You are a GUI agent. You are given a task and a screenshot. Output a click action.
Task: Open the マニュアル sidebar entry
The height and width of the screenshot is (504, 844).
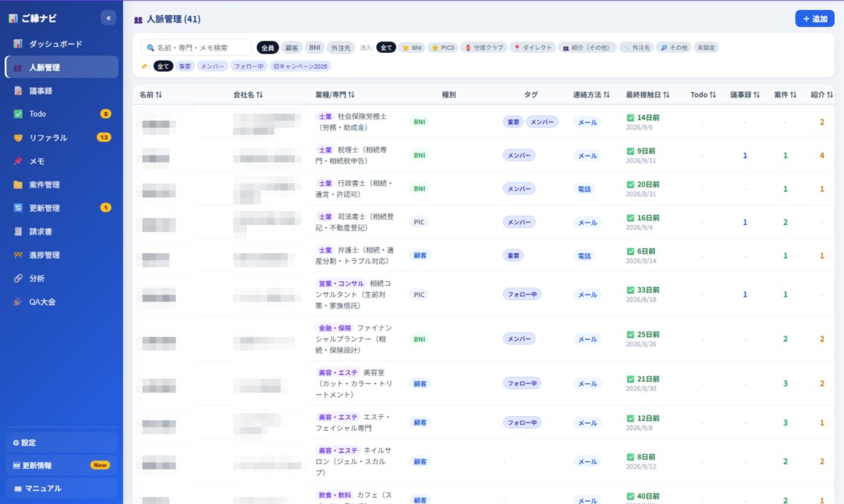[61, 489]
